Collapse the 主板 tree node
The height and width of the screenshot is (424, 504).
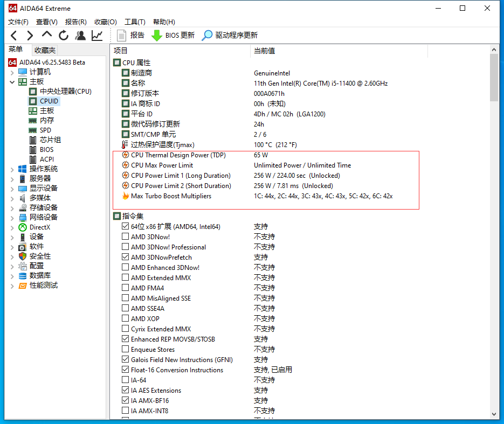click(x=12, y=82)
